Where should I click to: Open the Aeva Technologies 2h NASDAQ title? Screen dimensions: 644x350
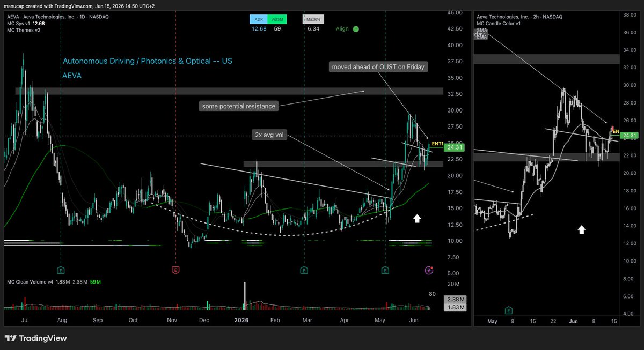click(519, 17)
